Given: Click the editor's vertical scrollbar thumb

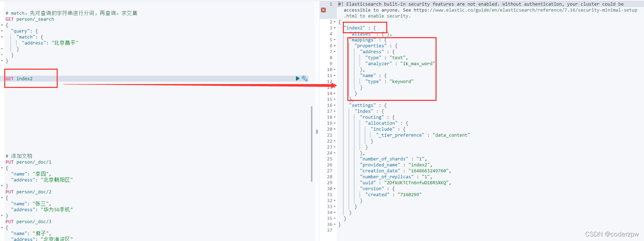Looking at the screenshot, I should tap(311, 144).
